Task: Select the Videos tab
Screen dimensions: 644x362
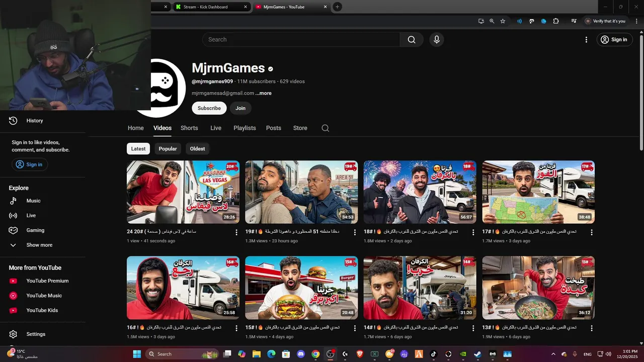Action: [x=163, y=128]
